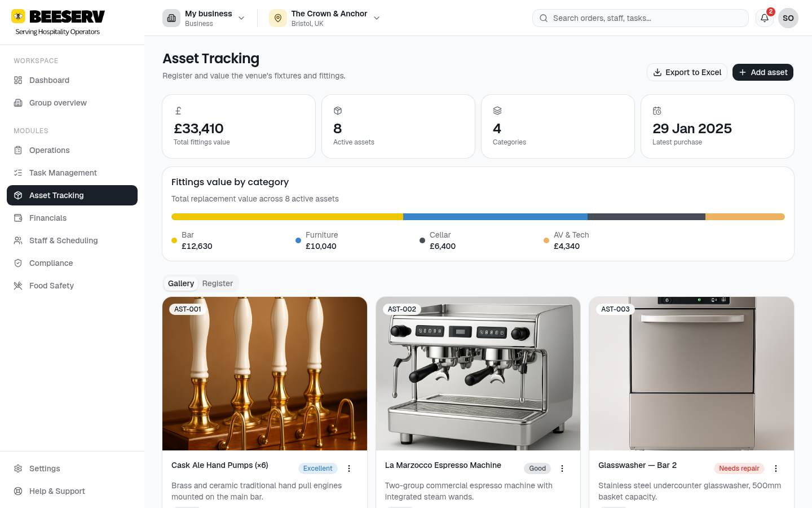Click the Operations clipboard icon
The width and height of the screenshot is (812, 508).
pyautogui.click(x=18, y=150)
